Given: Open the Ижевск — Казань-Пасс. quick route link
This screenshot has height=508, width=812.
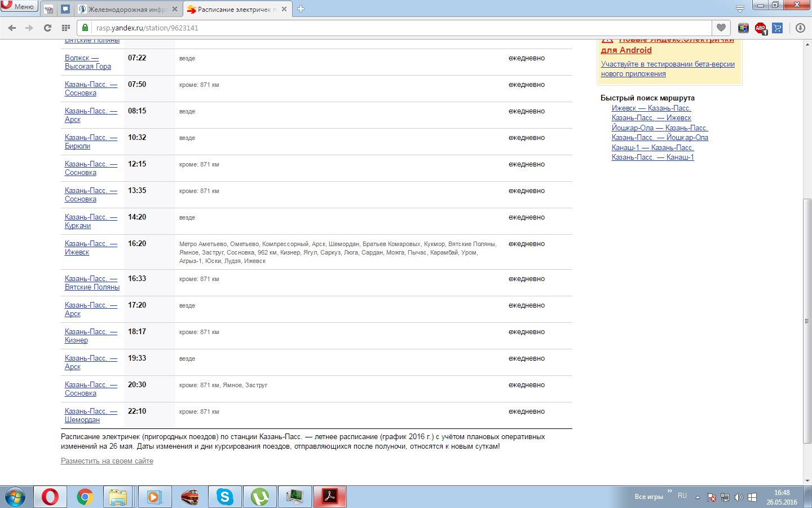Looking at the screenshot, I should [651, 108].
